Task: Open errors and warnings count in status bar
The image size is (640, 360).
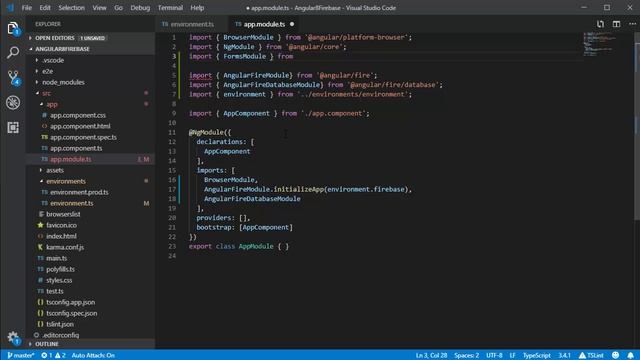Action: [53, 356]
